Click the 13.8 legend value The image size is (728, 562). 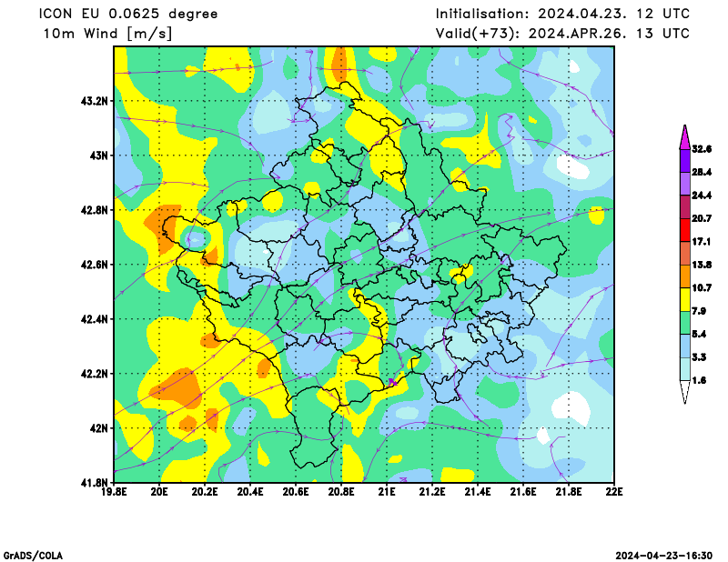(702, 265)
